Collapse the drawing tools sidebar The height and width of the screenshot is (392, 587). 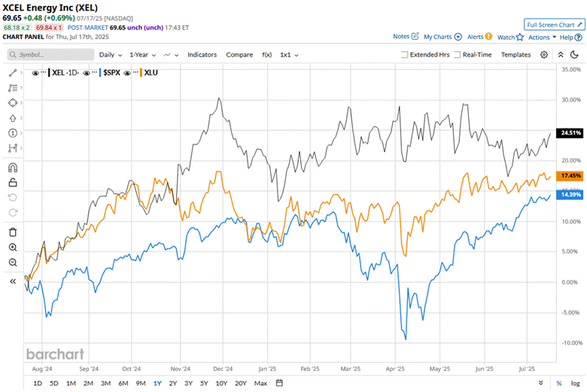(x=13, y=281)
